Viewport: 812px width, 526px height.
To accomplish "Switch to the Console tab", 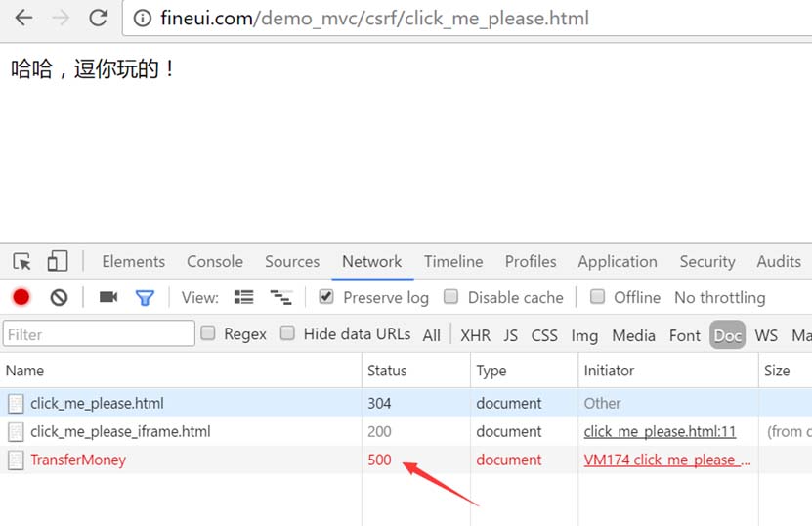I will 215,262.
